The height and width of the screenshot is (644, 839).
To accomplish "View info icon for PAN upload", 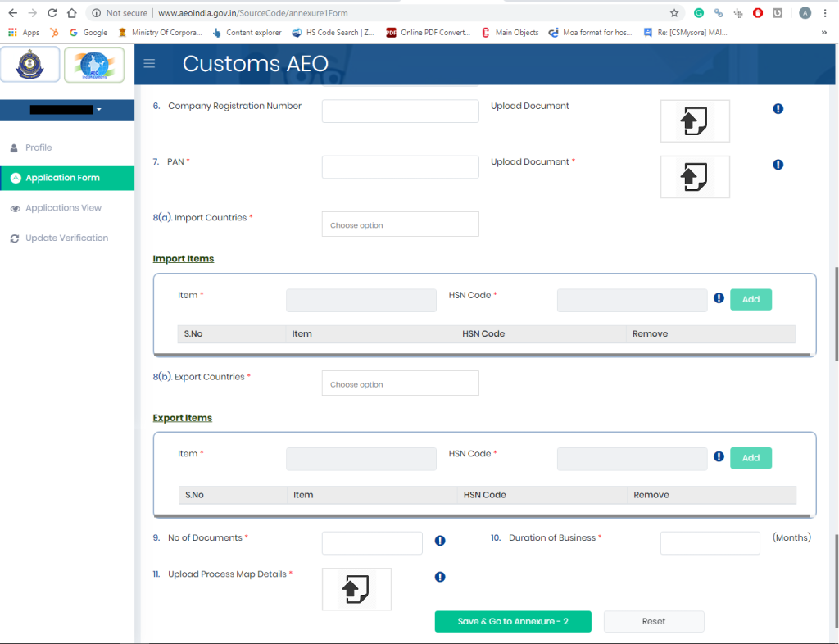I will (x=778, y=165).
